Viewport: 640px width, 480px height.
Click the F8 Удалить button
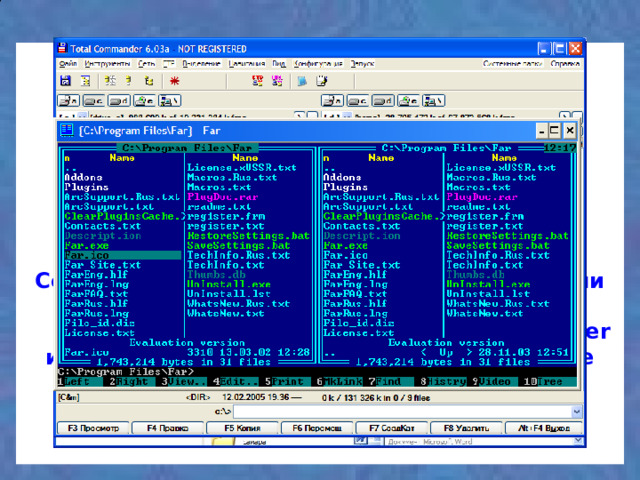[x=467, y=428]
